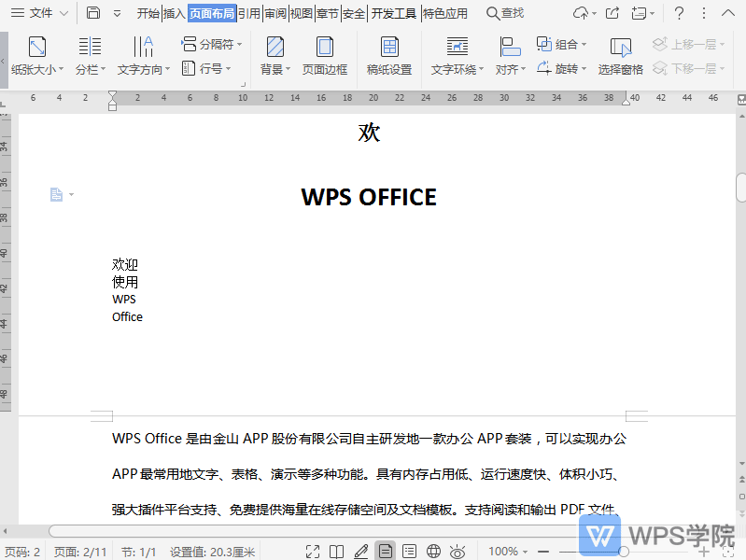The height and width of the screenshot is (560, 746).
Task: Open the 分栏 columns tool
Action: 90,56
